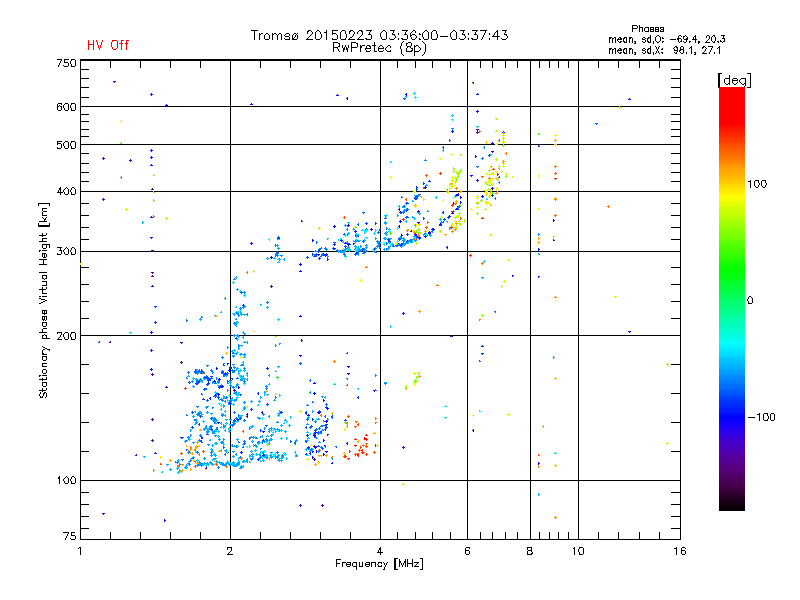Click the '16' frequency axis tick label

point(680,551)
